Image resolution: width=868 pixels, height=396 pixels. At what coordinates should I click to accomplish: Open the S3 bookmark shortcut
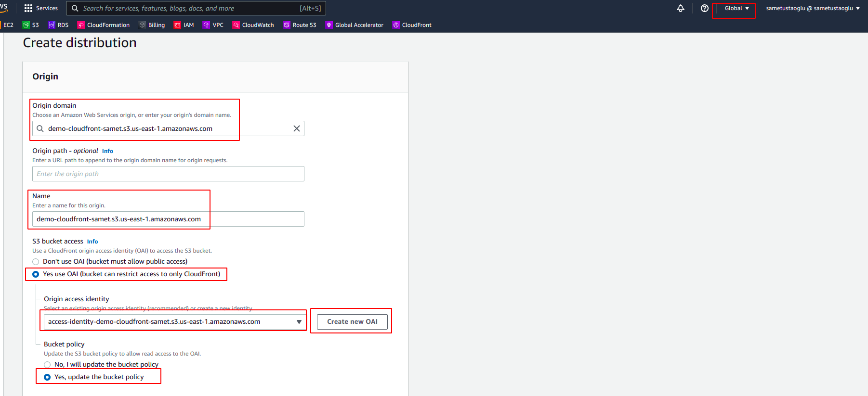coord(31,25)
